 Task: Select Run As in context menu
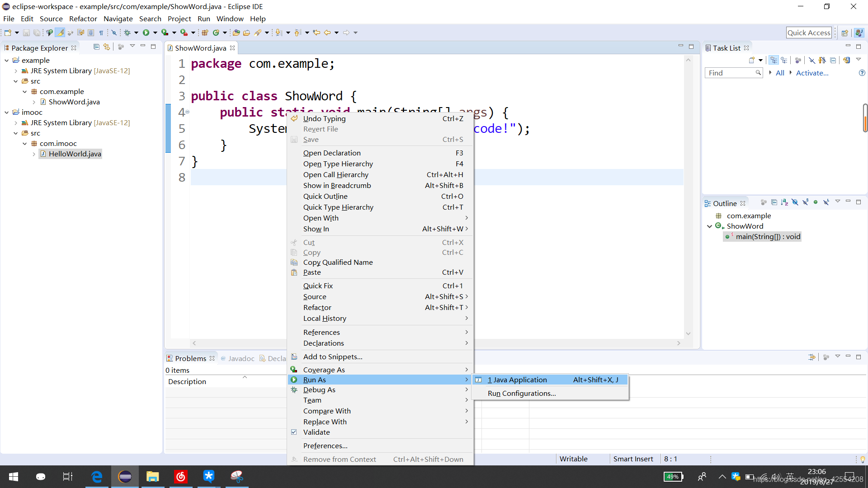click(x=380, y=380)
